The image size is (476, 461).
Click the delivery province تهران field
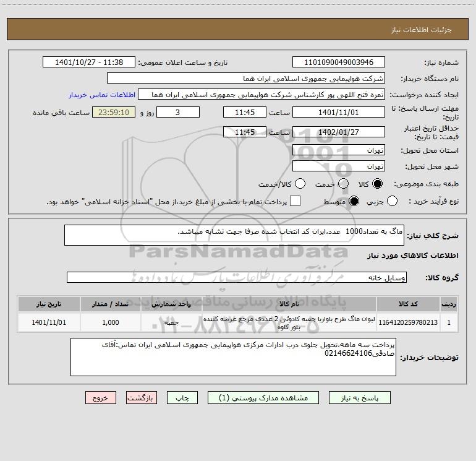pyautogui.click(x=339, y=150)
